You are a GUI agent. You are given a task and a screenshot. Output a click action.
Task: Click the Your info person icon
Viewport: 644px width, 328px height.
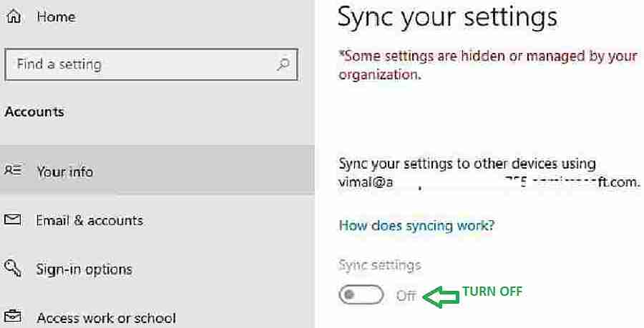(14, 170)
